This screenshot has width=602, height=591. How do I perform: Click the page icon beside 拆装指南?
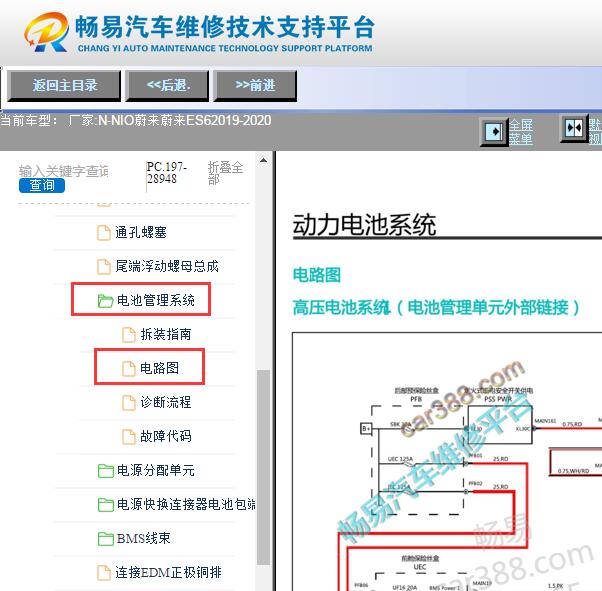click(129, 334)
